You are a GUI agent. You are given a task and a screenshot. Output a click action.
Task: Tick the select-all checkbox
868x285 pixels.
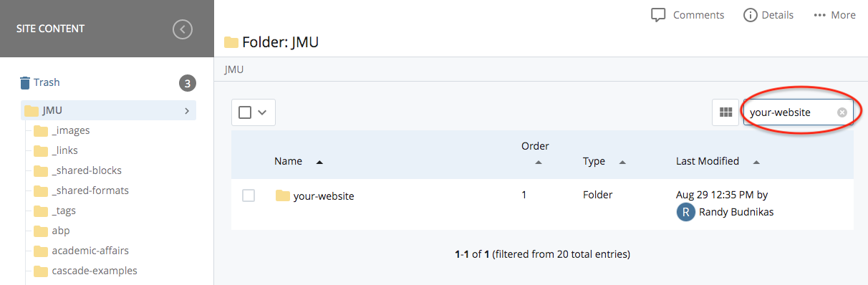point(245,112)
